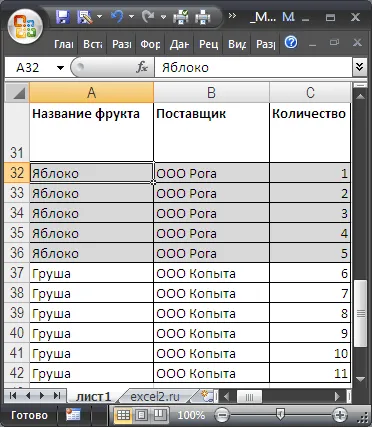Click the Undo arrow icon
Image resolution: width=372 pixels, height=427 pixels.
(x=117, y=16)
